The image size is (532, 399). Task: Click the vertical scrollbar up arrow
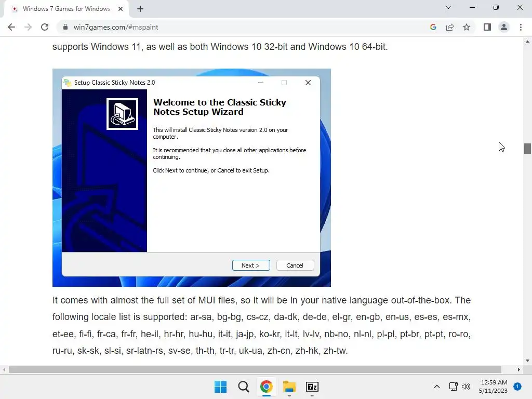point(527,42)
